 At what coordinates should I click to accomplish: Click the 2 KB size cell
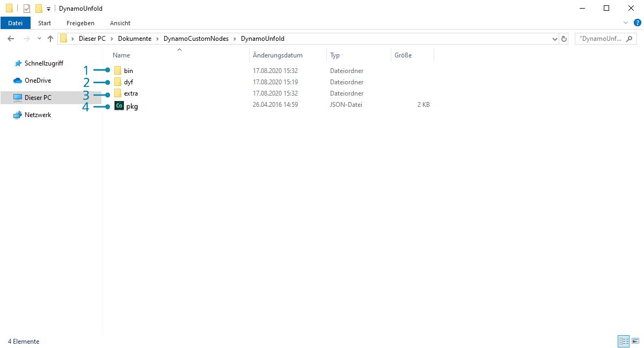[x=423, y=105]
